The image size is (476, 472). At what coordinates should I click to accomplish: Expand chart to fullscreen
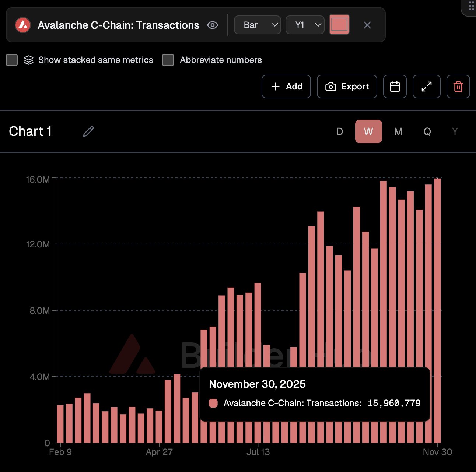(427, 87)
